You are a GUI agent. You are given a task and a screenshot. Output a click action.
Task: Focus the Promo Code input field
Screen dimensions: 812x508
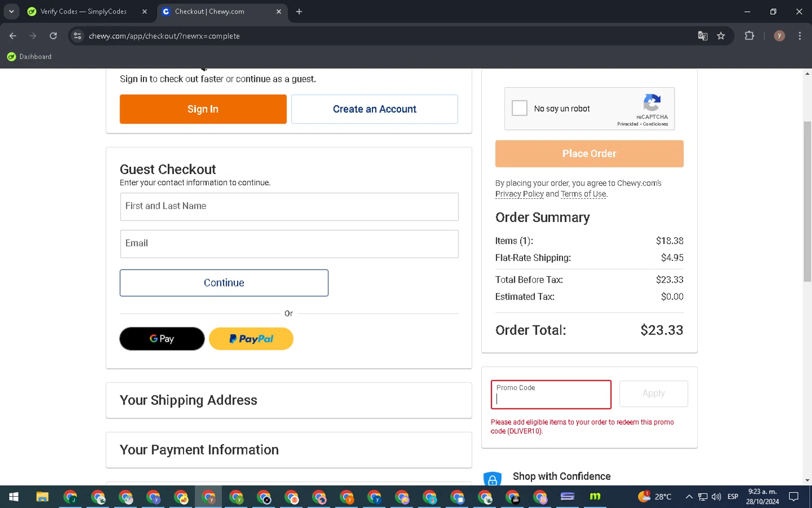pyautogui.click(x=551, y=394)
